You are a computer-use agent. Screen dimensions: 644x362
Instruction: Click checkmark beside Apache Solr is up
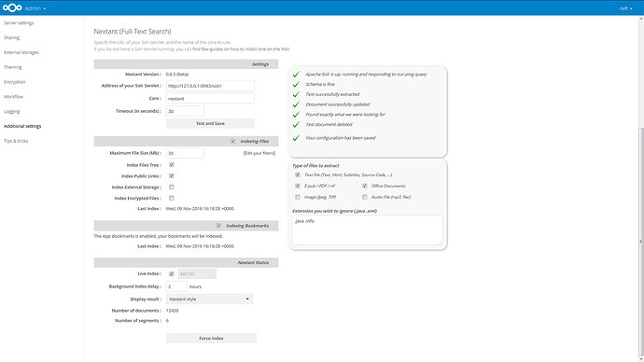click(x=296, y=75)
